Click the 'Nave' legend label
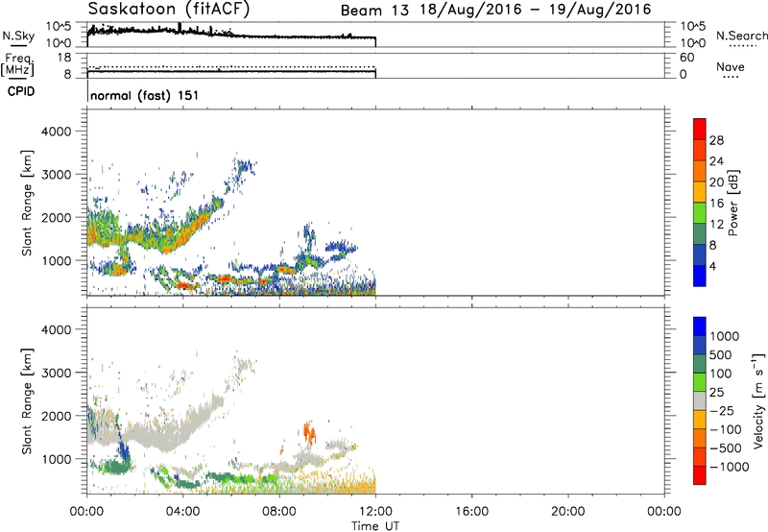This screenshot has height=532, width=768. pyautogui.click(x=730, y=66)
